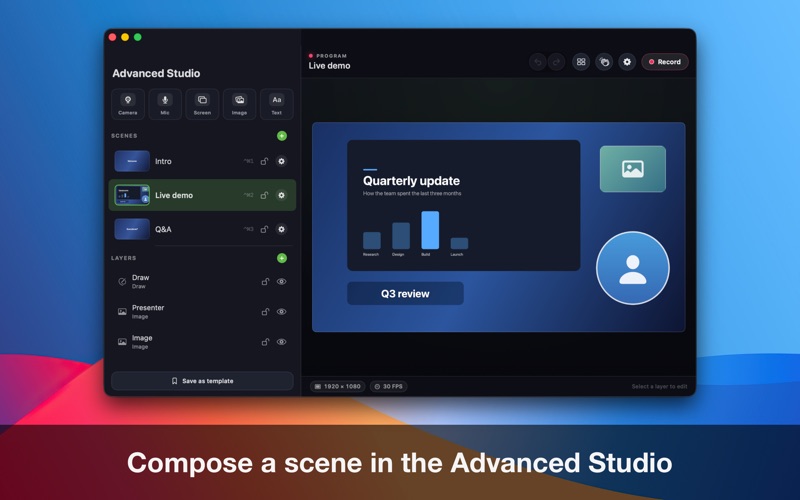The width and height of the screenshot is (800, 500).
Task: Toggle lock on the Draw layer
Action: [x=265, y=282]
